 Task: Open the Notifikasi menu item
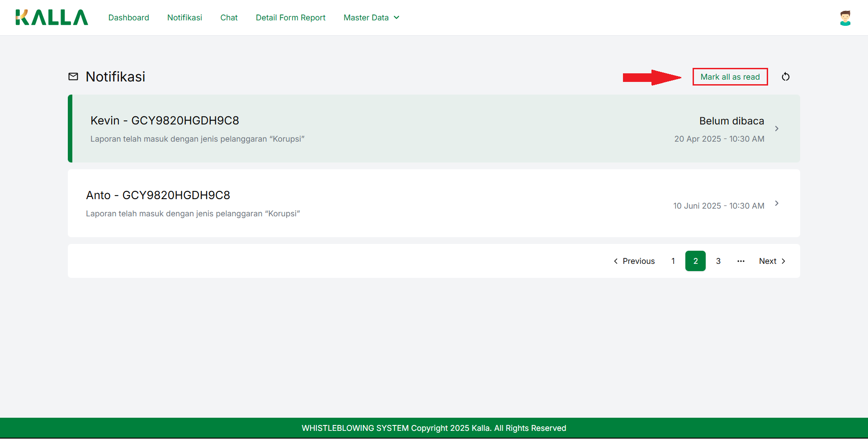184,18
